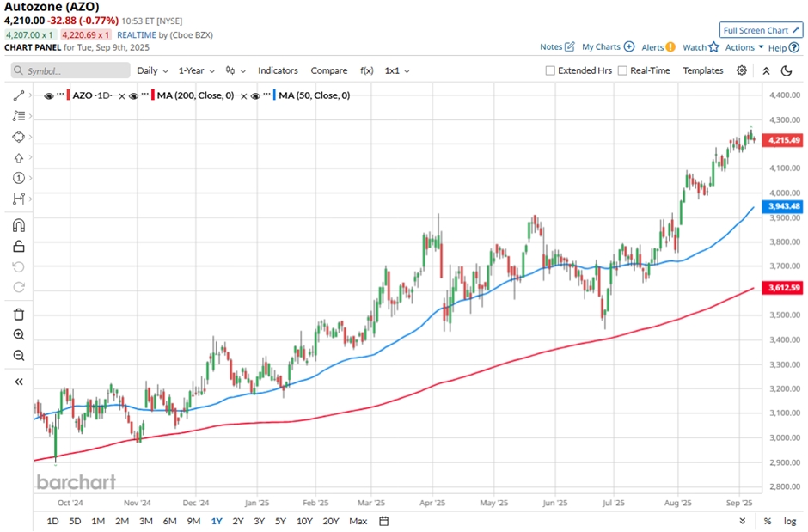Switch to dark mode moon icon

point(787,71)
